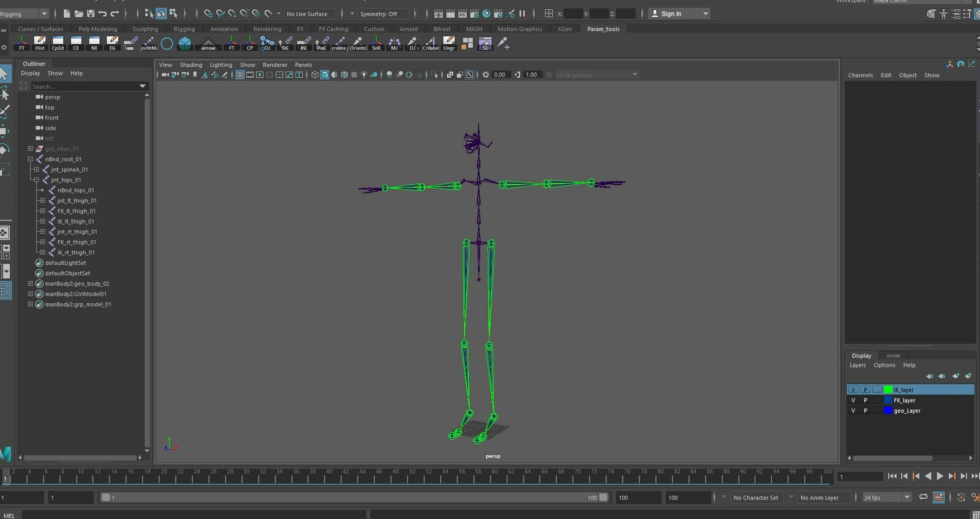Toggle playback P box of FK_layer

coord(865,400)
